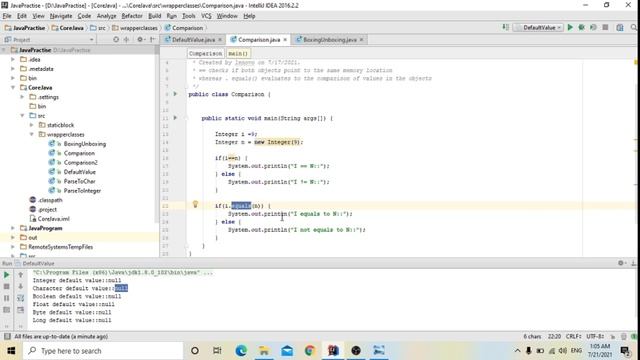Expand the .idea folder
Screen dimensions: 640x360
(x=13, y=60)
